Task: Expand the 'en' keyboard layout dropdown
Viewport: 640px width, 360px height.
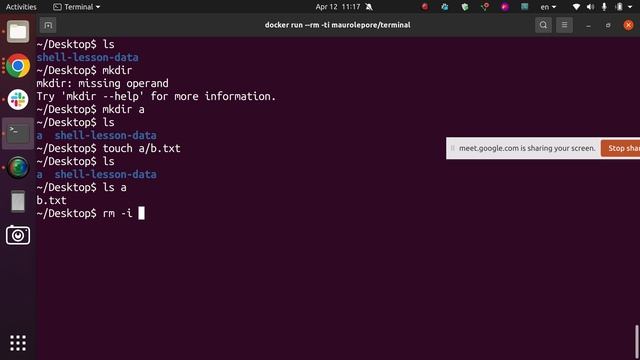Action: [548, 7]
